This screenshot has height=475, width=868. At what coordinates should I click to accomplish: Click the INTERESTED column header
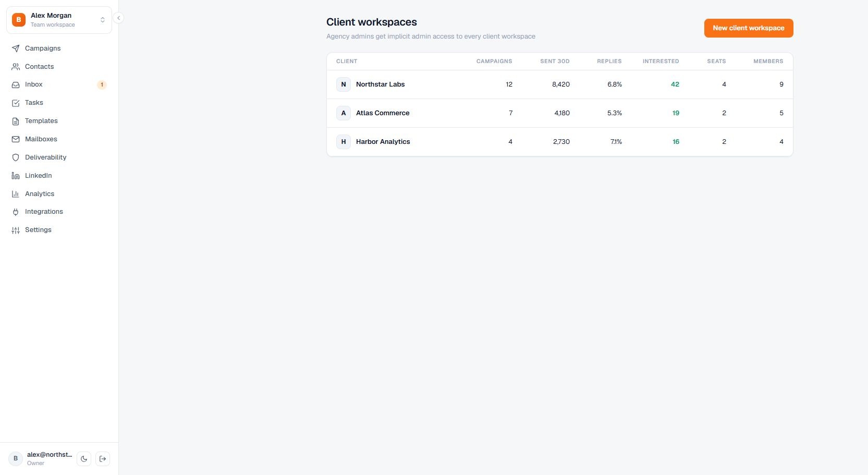point(661,62)
